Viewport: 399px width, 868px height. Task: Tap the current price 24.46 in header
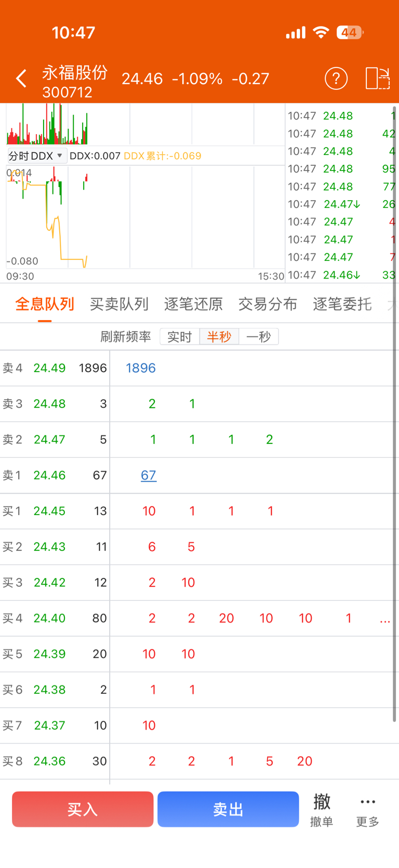tap(142, 78)
